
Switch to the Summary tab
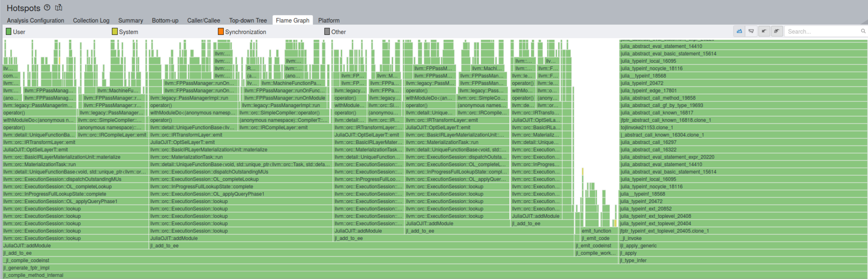coord(130,20)
